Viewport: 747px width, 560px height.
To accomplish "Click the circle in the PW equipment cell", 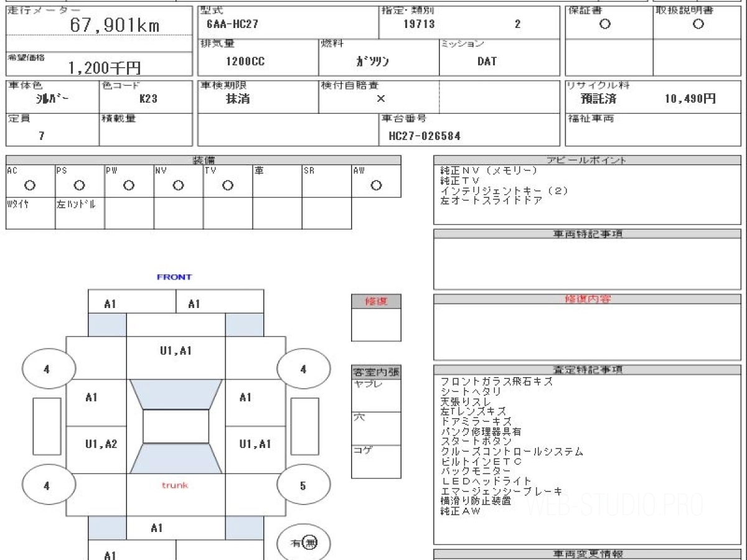I will tap(129, 185).
